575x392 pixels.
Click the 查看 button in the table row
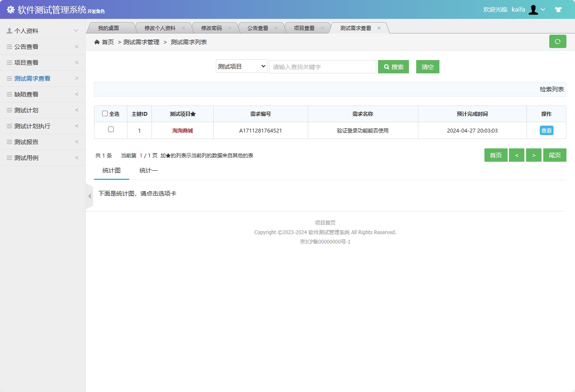tap(546, 130)
